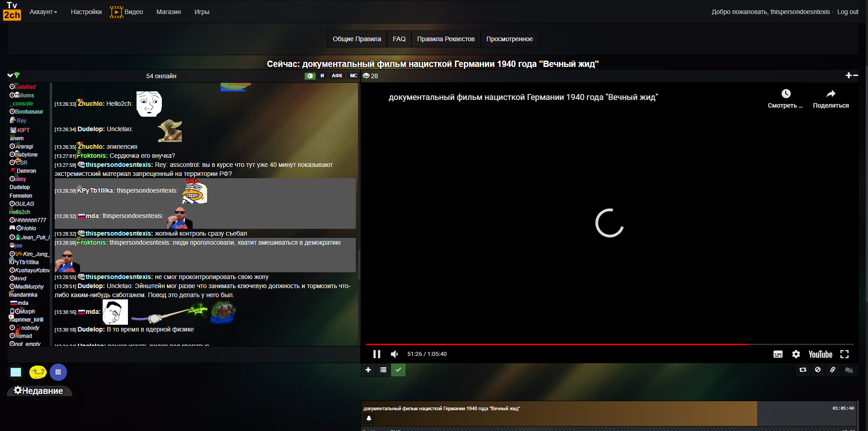Open the Недавние emote tab

[39, 391]
